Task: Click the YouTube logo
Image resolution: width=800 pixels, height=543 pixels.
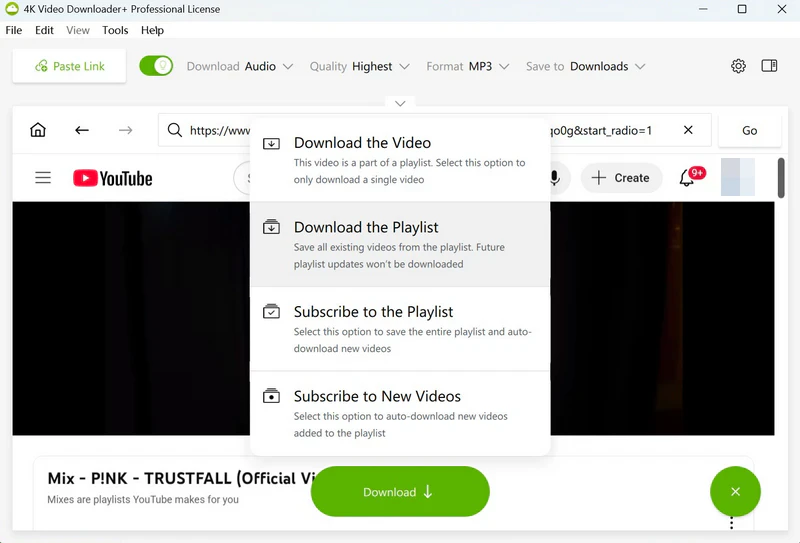Action: pyautogui.click(x=113, y=178)
